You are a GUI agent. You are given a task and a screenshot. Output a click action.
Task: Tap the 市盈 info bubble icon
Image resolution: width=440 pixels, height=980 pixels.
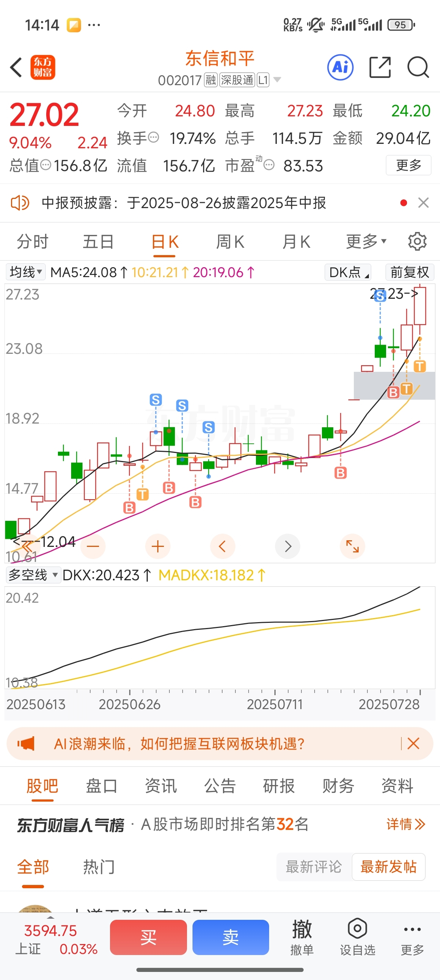(x=269, y=165)
